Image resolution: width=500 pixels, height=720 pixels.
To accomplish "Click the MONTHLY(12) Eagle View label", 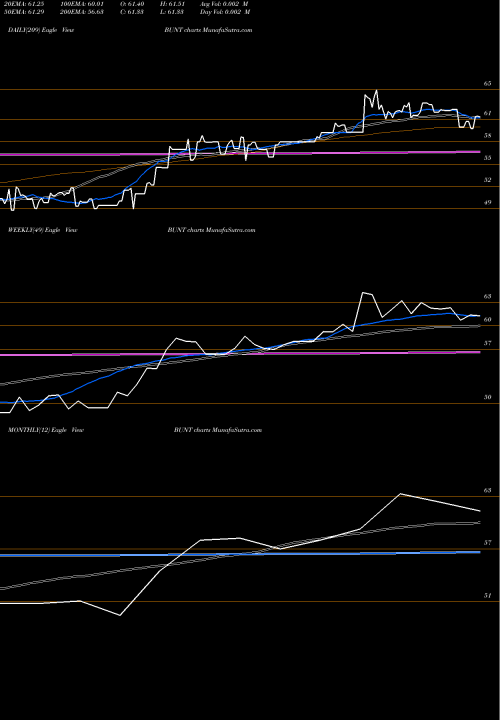I will [45, 430].
